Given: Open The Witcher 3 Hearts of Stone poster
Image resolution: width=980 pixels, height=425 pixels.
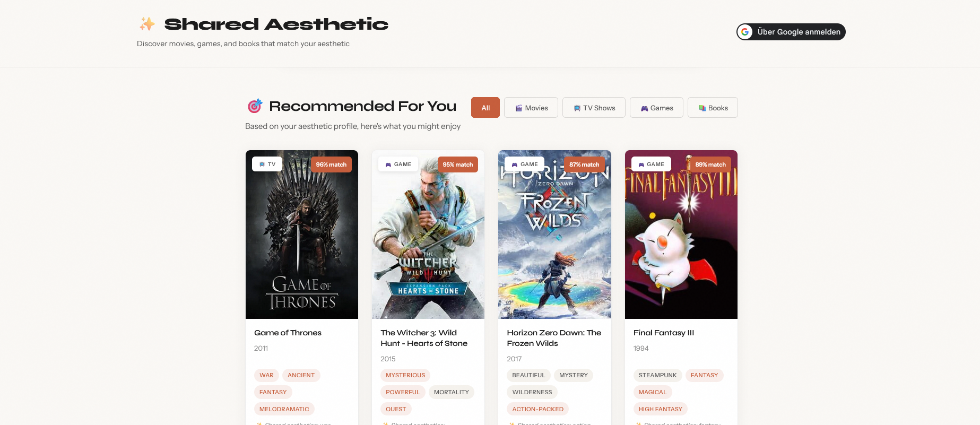Looking at the screenshot, I should coord(428,235).
